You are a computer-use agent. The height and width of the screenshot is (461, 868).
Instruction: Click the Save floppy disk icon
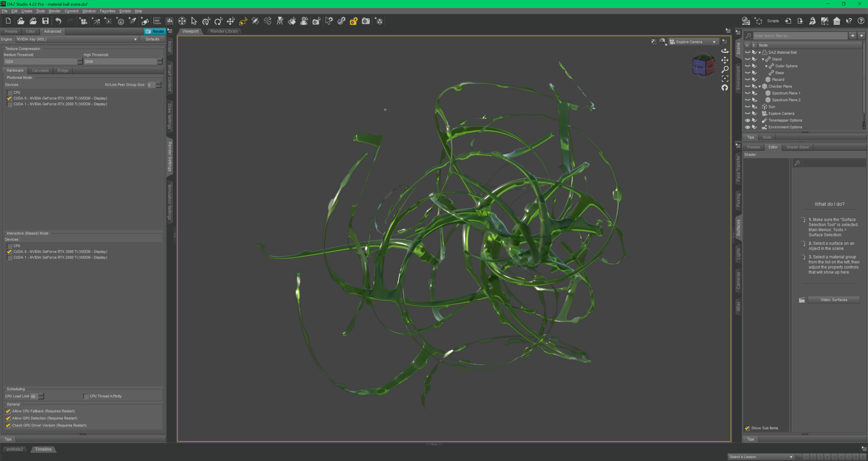click(45, 21)
